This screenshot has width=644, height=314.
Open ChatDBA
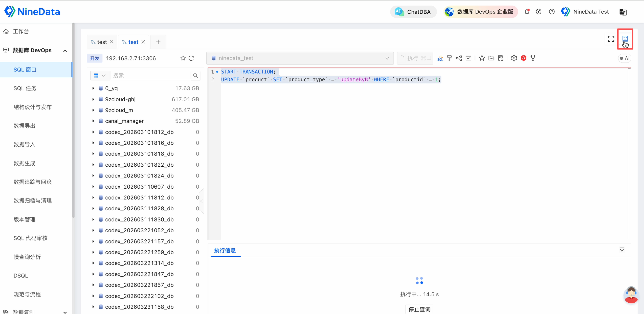[x=413, y=12]
